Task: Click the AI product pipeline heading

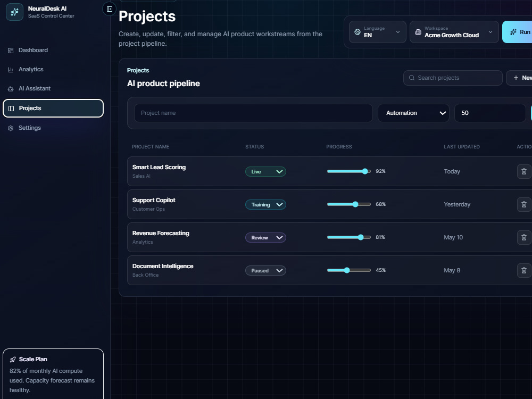Action: 163,84
